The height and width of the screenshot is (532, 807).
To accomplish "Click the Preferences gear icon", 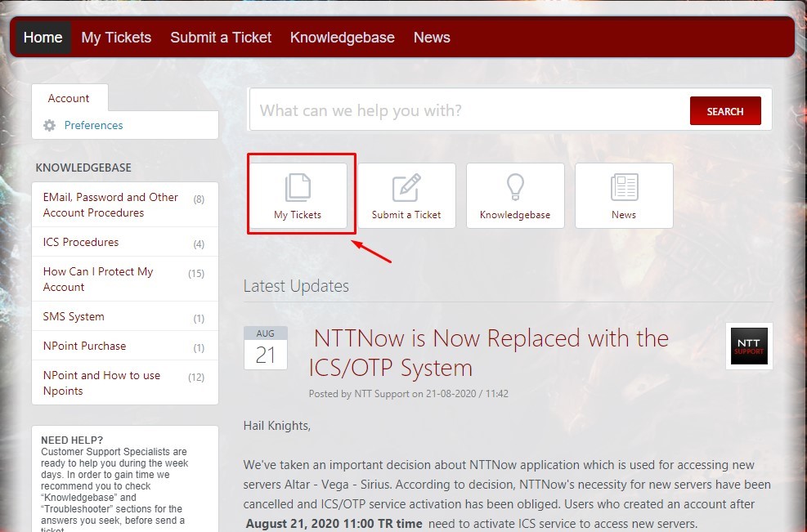I will [x=49, y=126].
